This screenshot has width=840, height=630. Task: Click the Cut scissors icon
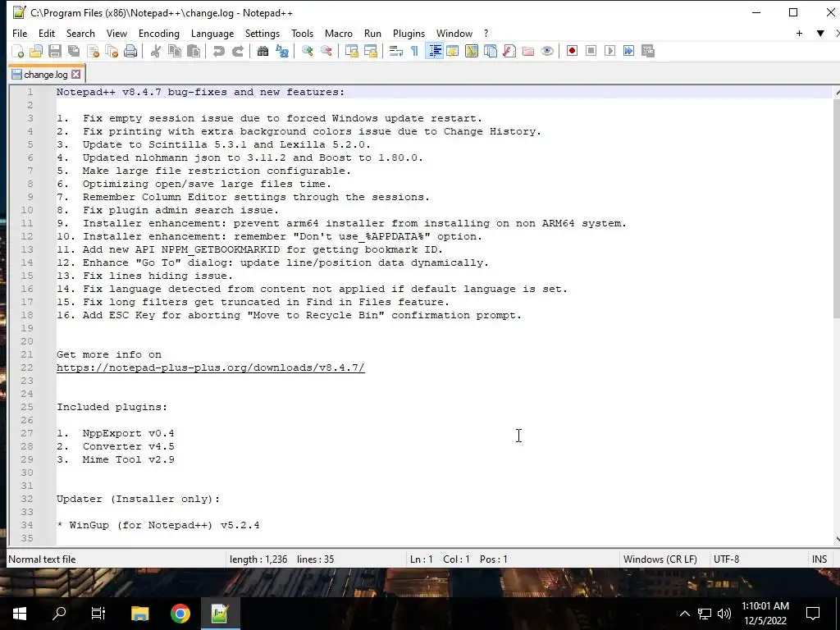[155, 51]
